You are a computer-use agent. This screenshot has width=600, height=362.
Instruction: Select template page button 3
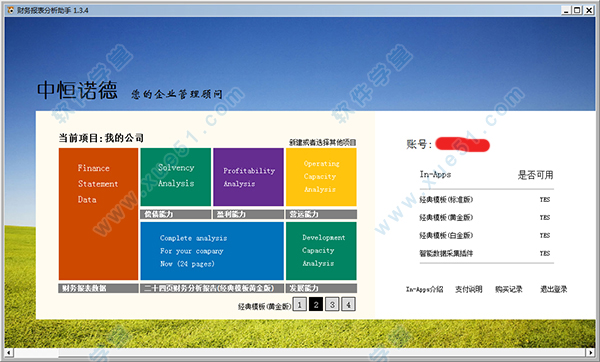coord(332,305)
